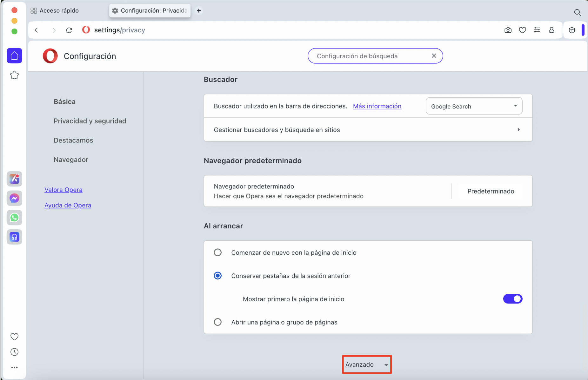Open the search magnifier icon
588x380 pixels.
[x=578, y=12]
